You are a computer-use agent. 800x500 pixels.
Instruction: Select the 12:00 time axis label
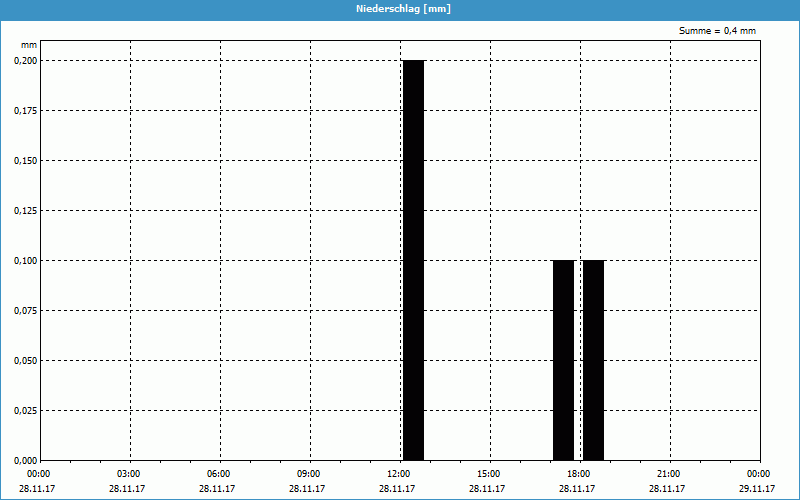(x=398, y=474)
